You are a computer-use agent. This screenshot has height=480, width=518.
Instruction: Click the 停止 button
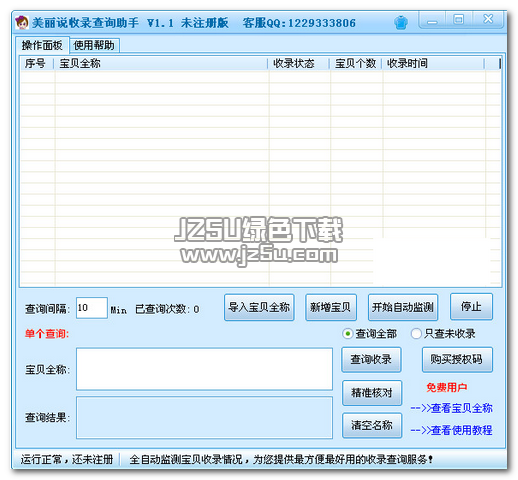click(x=471, y=307)
